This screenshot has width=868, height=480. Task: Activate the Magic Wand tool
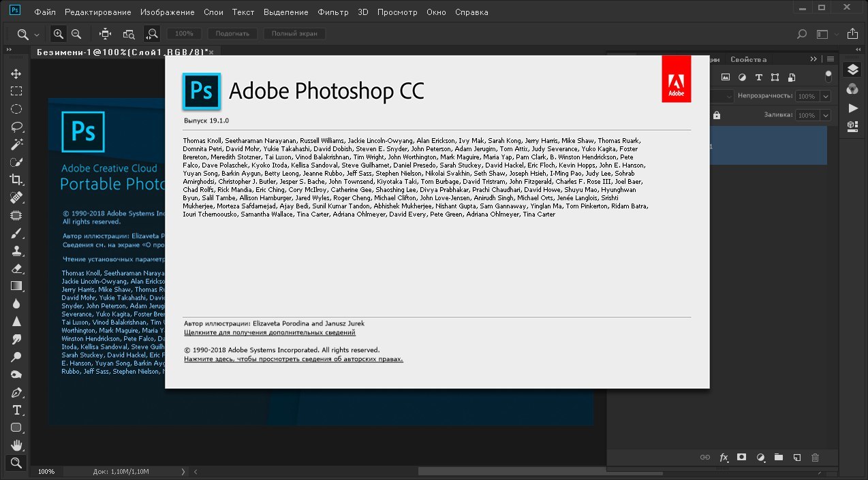16,144
